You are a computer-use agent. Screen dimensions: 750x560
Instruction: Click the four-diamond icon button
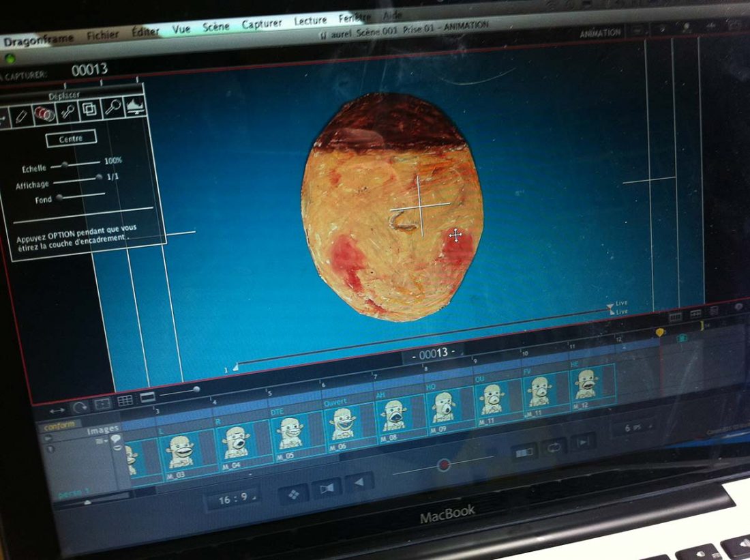(x=293, y=494)
